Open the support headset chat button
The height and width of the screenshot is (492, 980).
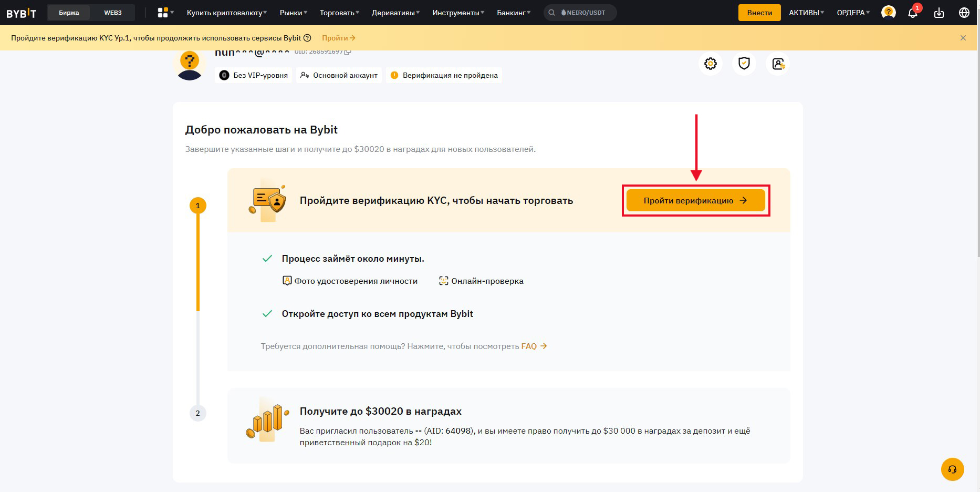point(953,469)
